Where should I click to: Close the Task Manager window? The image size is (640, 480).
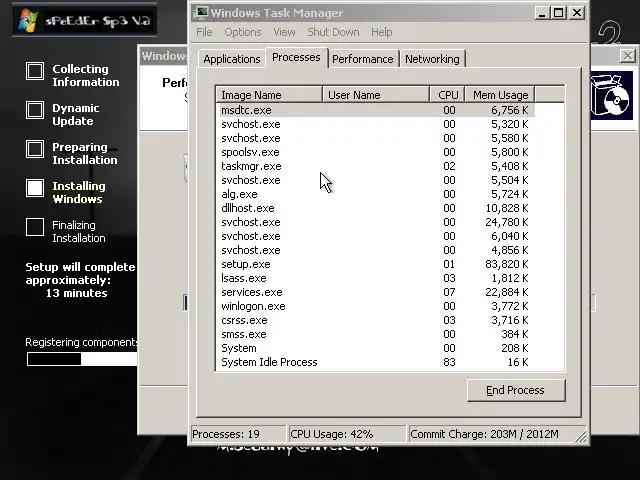click(x=577, y=13)
